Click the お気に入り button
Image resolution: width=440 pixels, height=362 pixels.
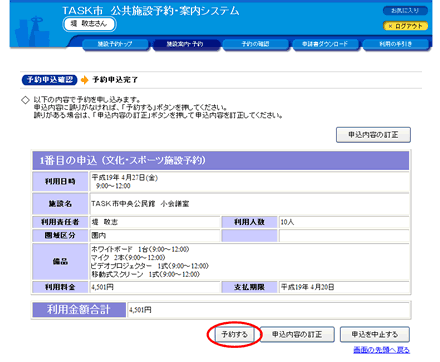point(405,11)
